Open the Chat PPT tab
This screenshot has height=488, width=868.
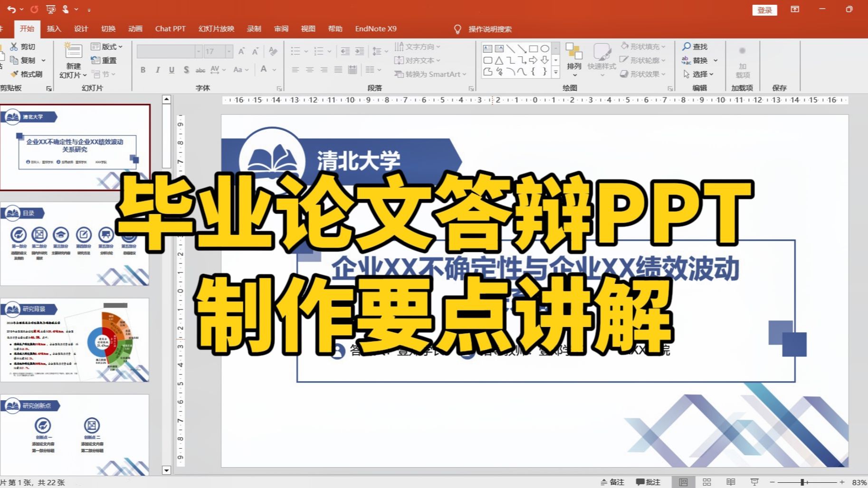click(170, 28)
